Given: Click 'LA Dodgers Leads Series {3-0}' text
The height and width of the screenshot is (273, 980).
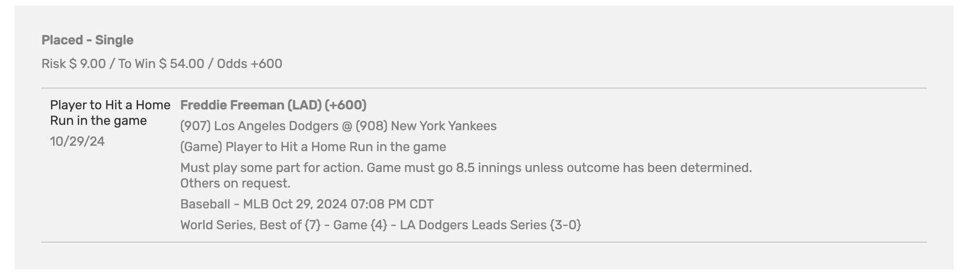Looking at the screenshot, I should point(490,225).
